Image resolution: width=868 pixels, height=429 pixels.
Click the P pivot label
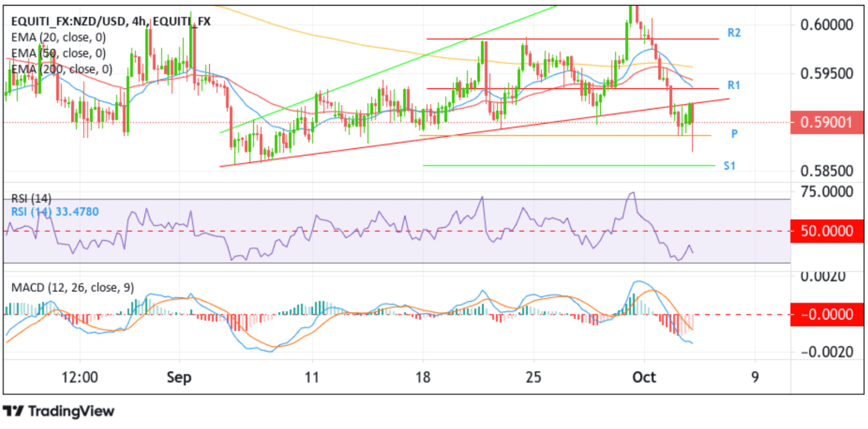tap(735, 133)
